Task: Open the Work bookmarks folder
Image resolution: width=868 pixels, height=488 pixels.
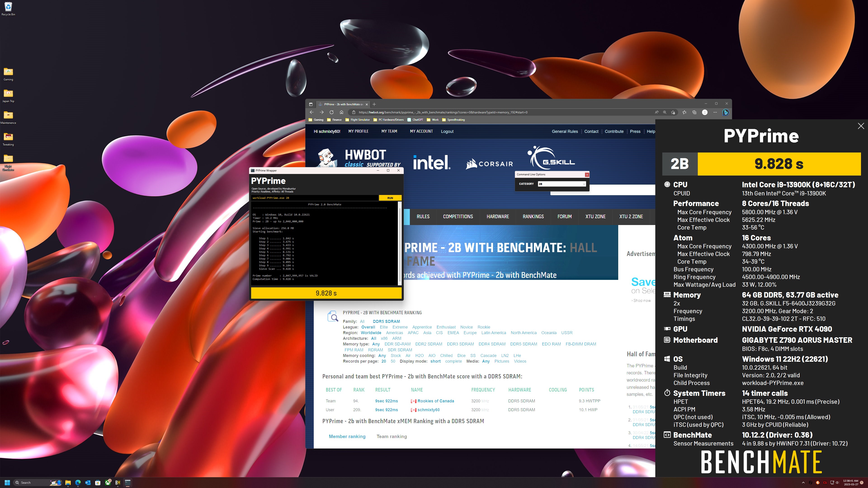Action: pyautogui.click(x=432, y=120)
